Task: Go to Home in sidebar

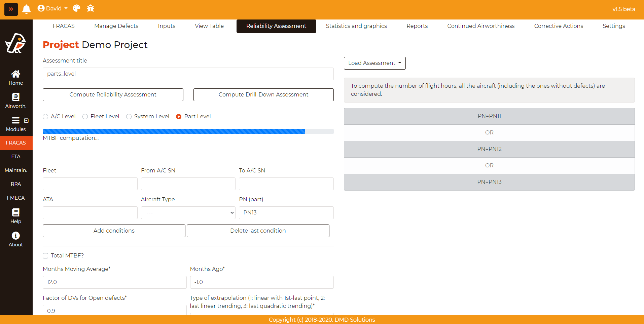Action: pos(16,78)
